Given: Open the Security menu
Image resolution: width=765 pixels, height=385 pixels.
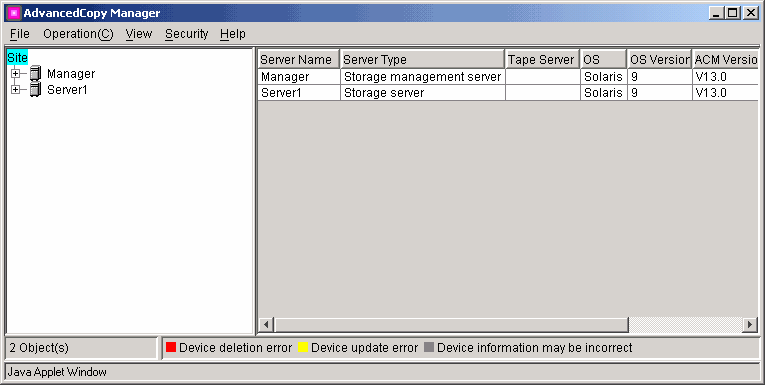Looking at the screenshot, I should 187,34.
